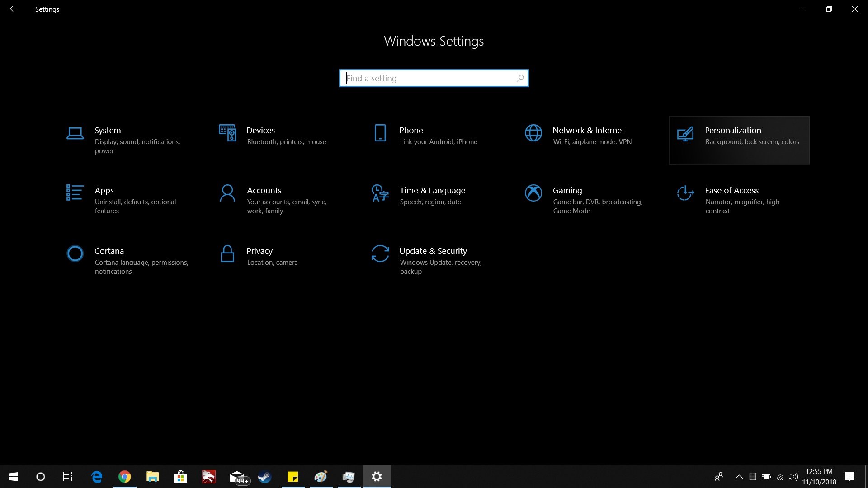This screenshot has height=488, width=868.
Task: Go back with the Settings back arrow
Action: [13, 9]
